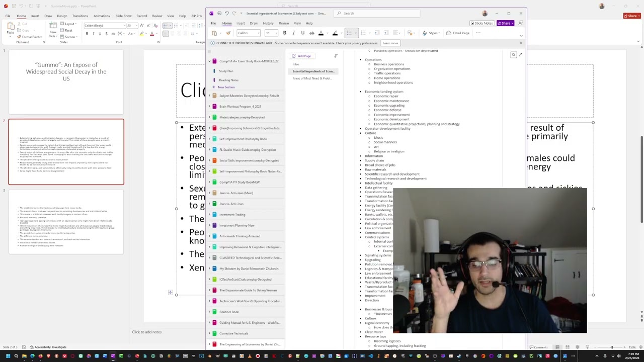Click OneNote Undo arrow in title bar
The image size is (644, 362).
[x=226, y=13]
